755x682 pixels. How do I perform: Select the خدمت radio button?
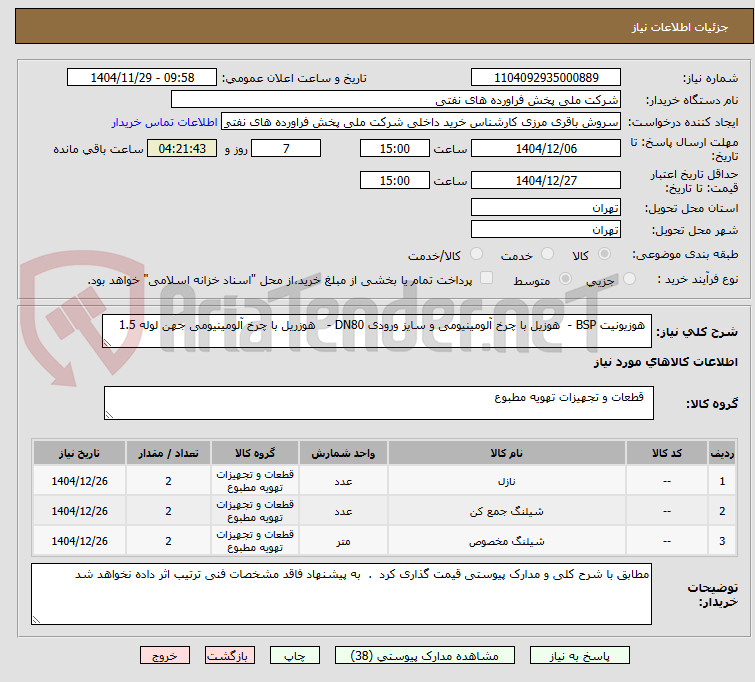click(x=547, y=254)
